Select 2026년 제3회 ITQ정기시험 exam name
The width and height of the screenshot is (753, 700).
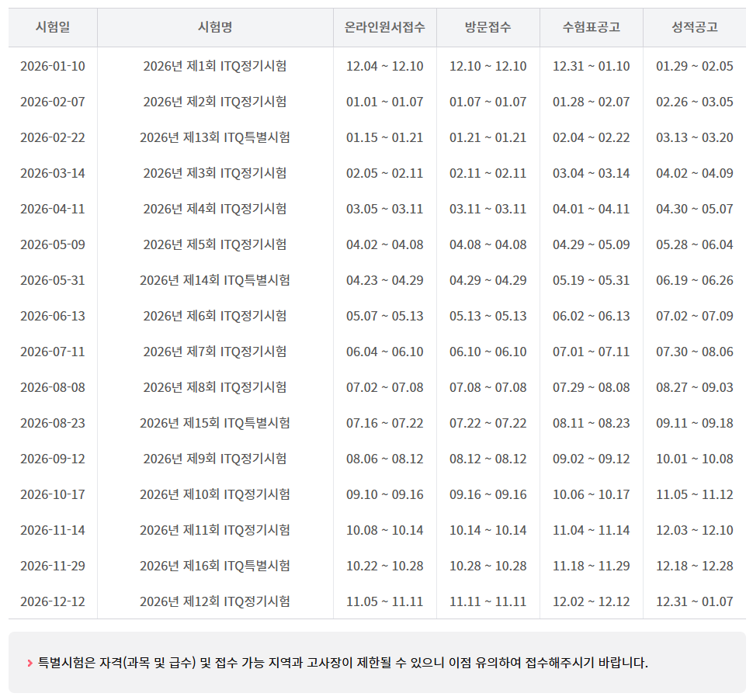215,173
